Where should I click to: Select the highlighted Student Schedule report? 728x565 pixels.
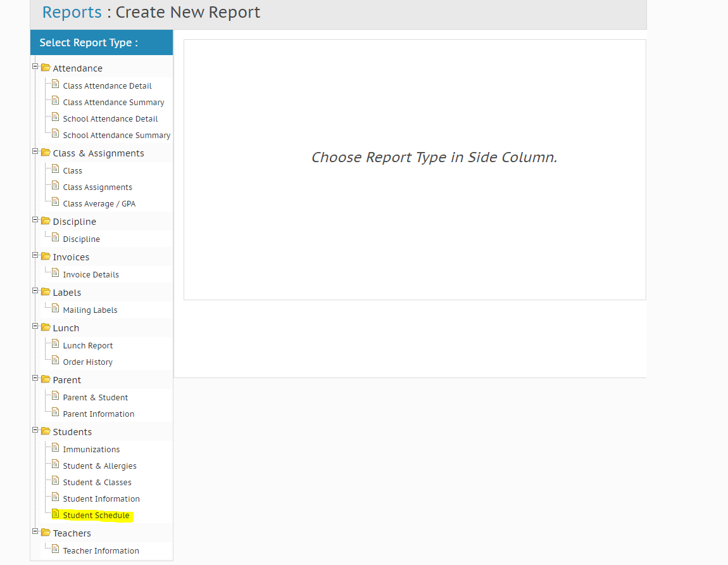[95, 514]
